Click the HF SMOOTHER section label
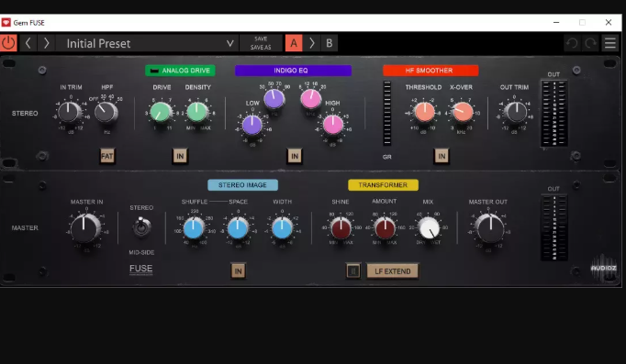 point(430,71)
